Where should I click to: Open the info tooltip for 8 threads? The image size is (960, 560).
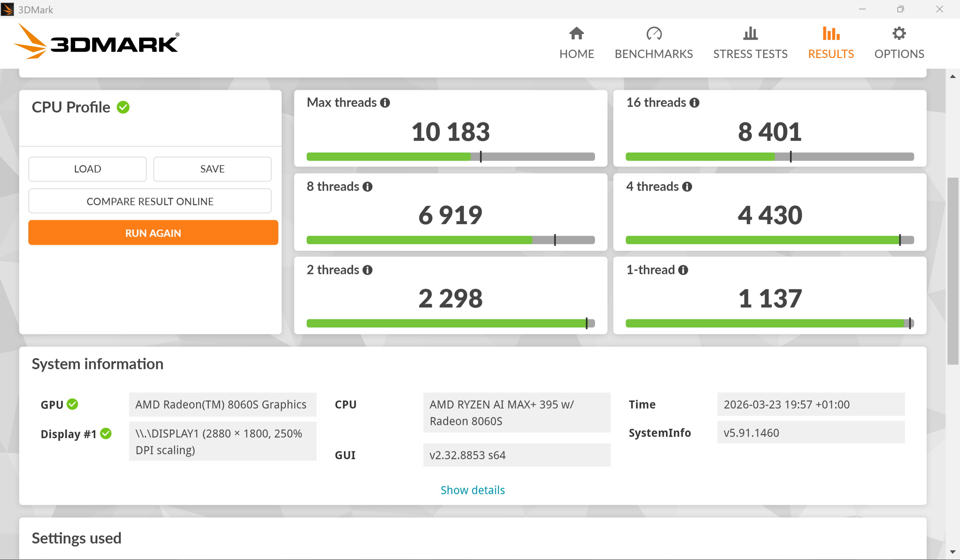[367, 187]
